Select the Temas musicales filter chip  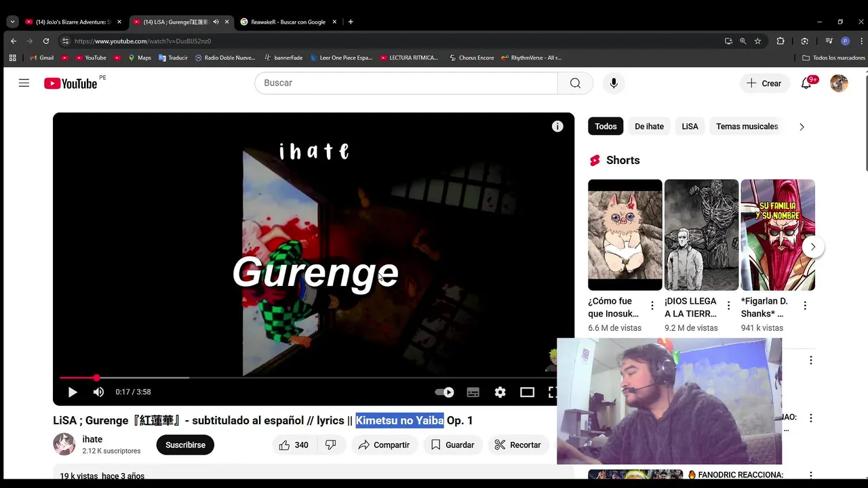click(x=747, y=126)
